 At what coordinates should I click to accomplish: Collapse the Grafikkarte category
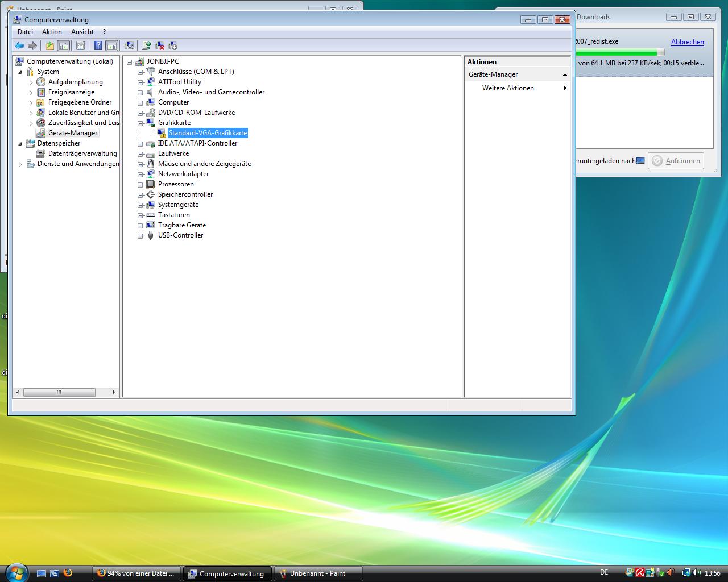[140, 123]
